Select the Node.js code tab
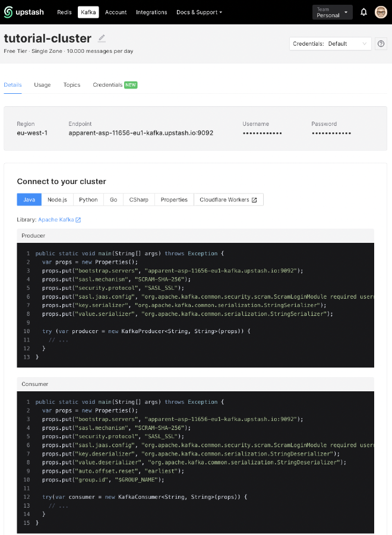 point(58,200)
